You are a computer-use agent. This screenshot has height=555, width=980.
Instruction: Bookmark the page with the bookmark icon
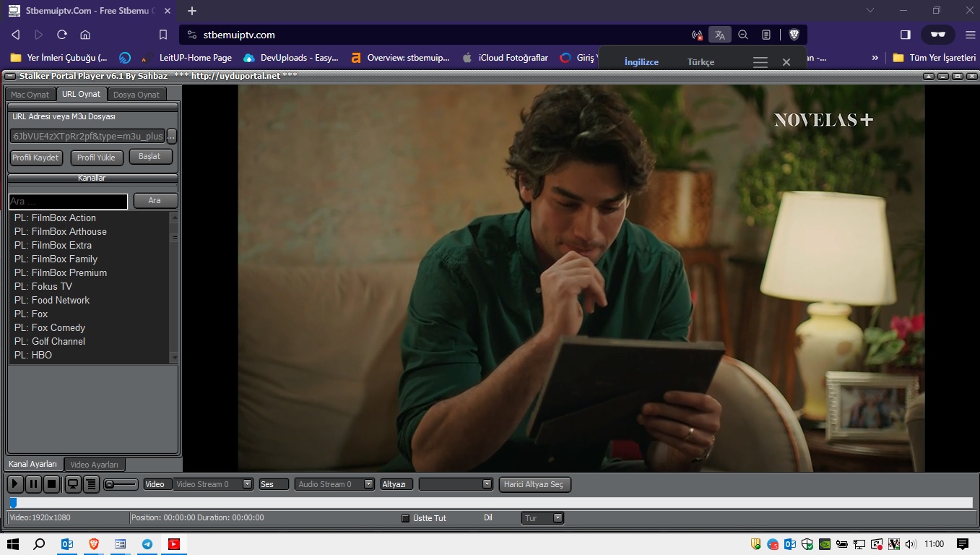[163, 35]
